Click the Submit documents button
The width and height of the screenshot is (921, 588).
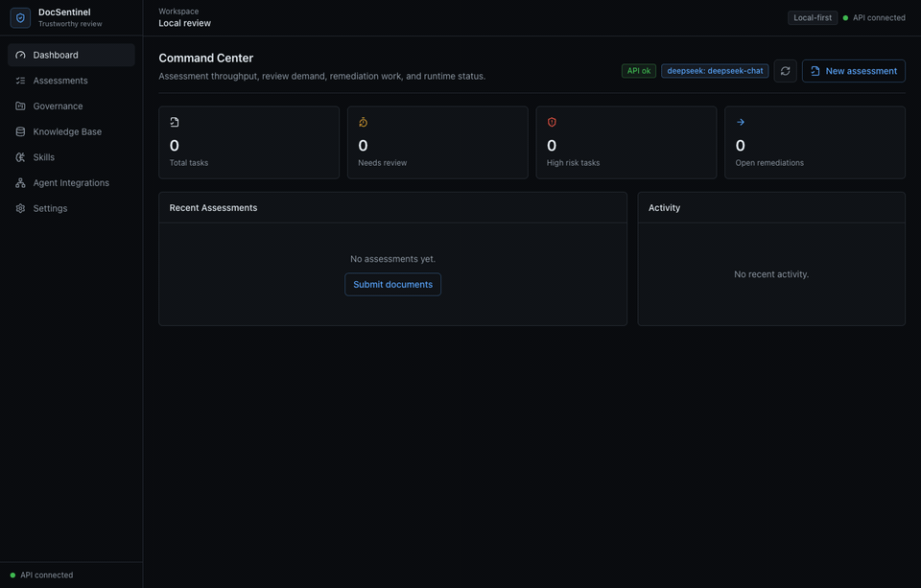click(x=393, y=284)
